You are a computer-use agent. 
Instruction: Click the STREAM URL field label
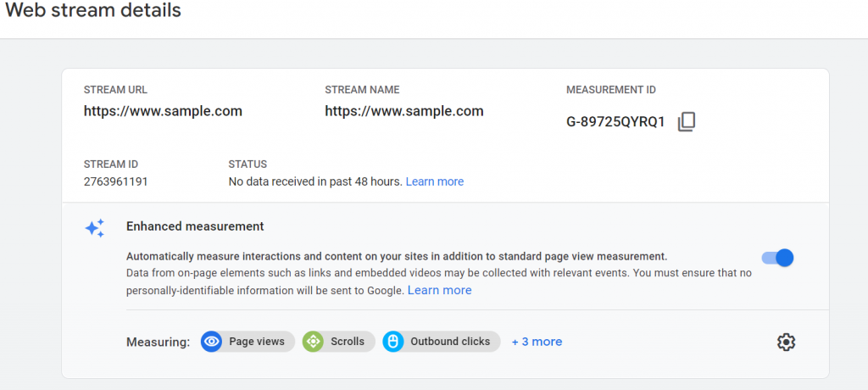click(115, 90)
